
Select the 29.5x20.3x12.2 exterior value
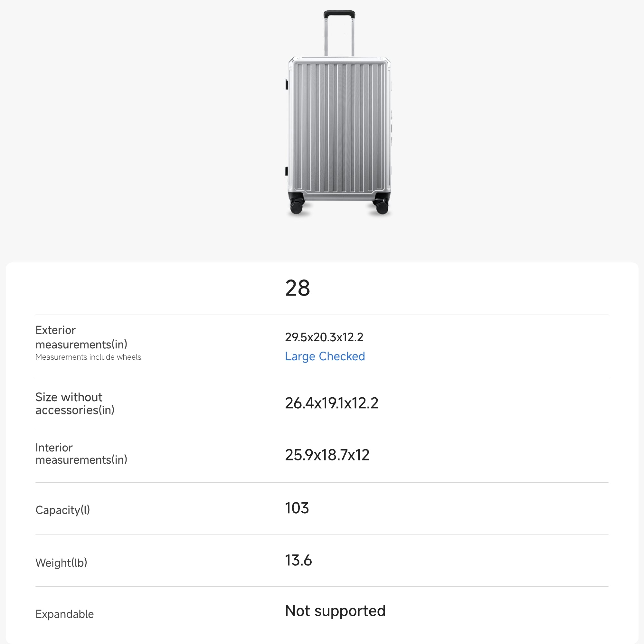point(324,337)
